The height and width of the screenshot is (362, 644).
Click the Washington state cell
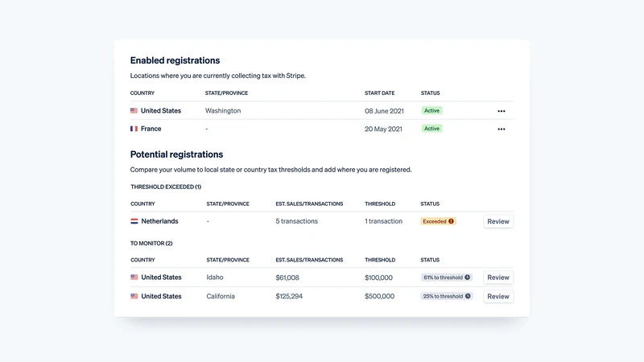[223, 111]
